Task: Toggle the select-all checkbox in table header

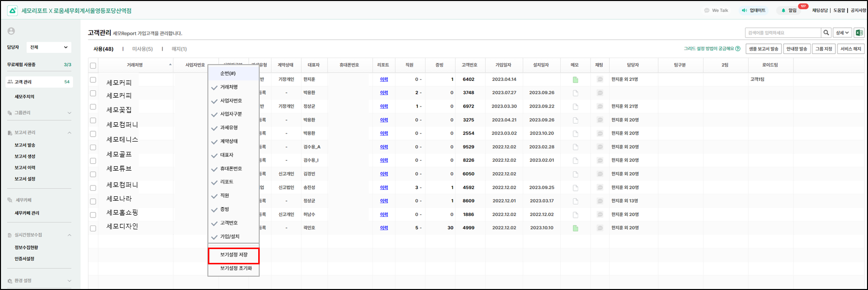Action: click(x=93, y=66)
